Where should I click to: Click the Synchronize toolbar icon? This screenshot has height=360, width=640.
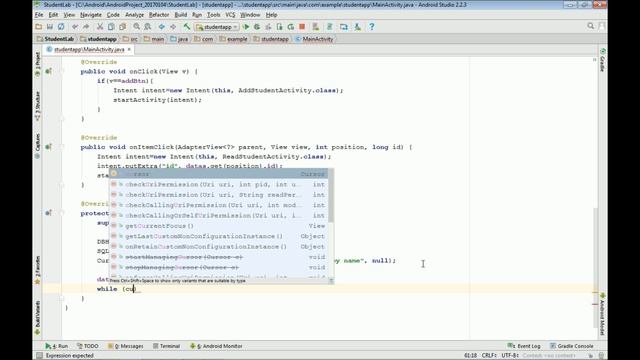pos(61,27)
